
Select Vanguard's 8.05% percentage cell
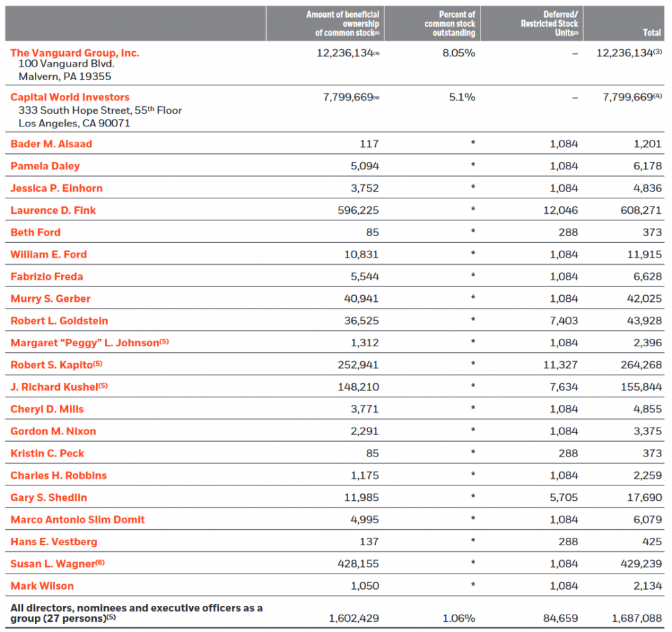point(458,53)
